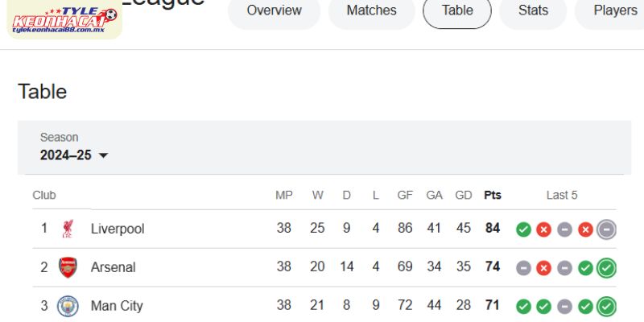Open the Liverpool team link
The height and width of the screenshot is (322, 644).
(118, 229)
